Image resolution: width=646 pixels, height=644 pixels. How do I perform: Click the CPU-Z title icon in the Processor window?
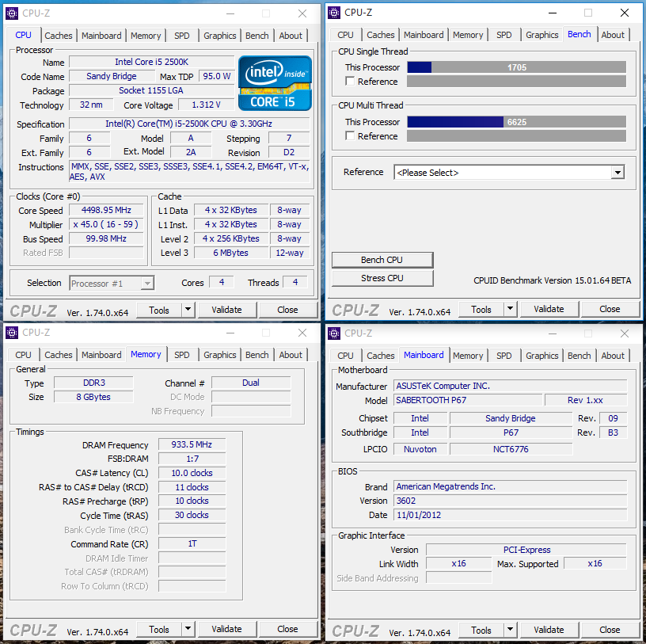pyautogui.click(x=12, y=13)
